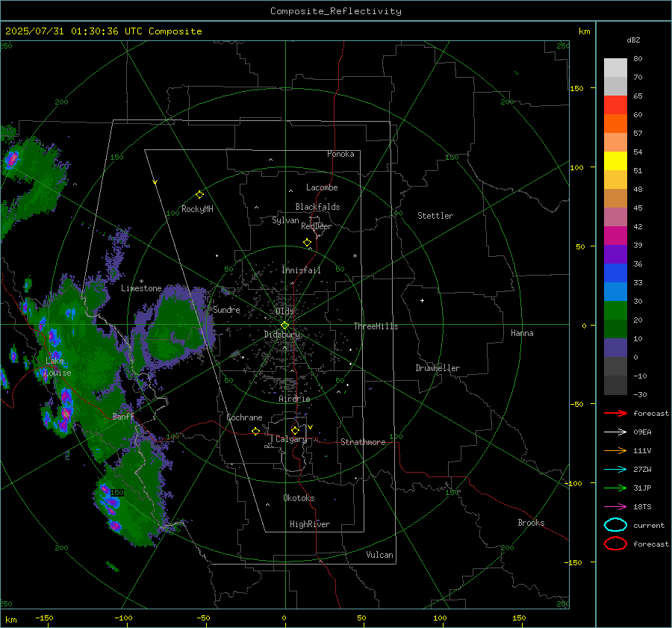
Task: Click the orange 111V arrow icon
Action: [615, 450]
